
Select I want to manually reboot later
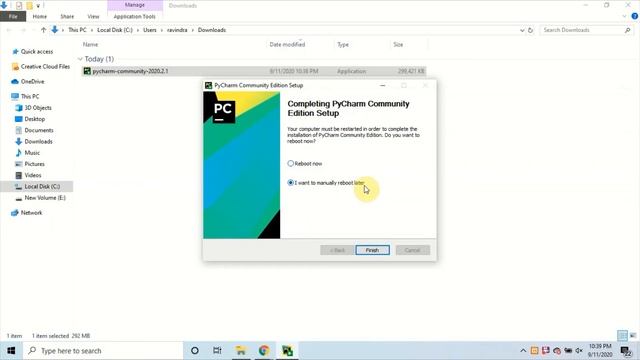pos(291,183)
